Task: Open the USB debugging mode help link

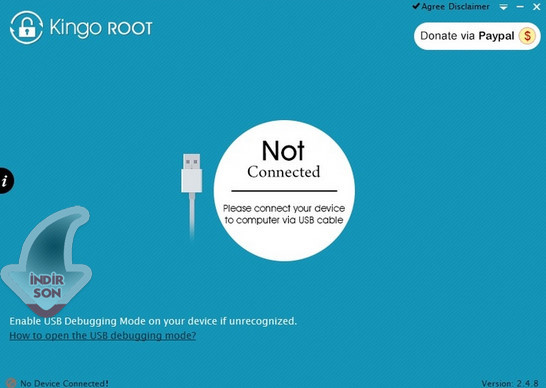Action: pyautogui.click(x=103, y=335)
